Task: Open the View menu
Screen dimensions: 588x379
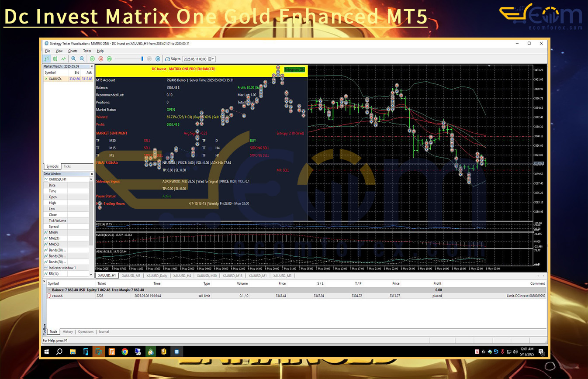Action: pyautogui.click(x=59, y=51)
